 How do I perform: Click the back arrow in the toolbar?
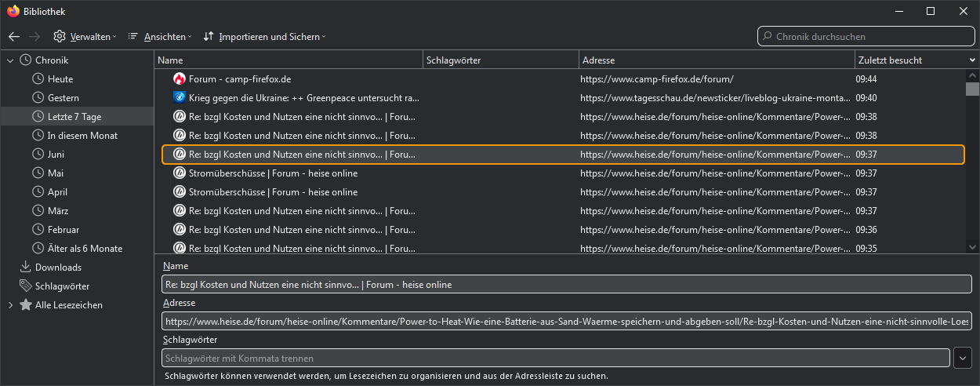(x=14, y=36)
